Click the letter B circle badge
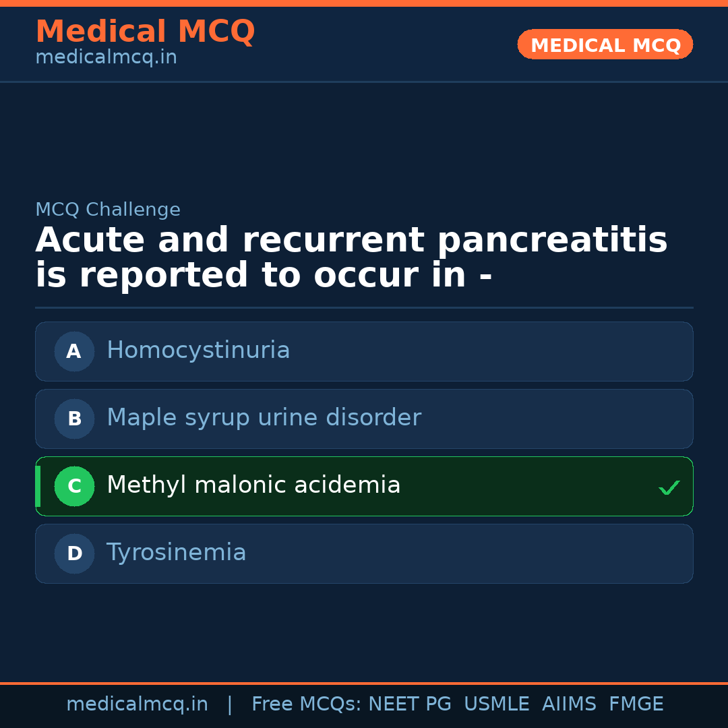The width and height of the screenshot is (728, 728). pos(74,419)
